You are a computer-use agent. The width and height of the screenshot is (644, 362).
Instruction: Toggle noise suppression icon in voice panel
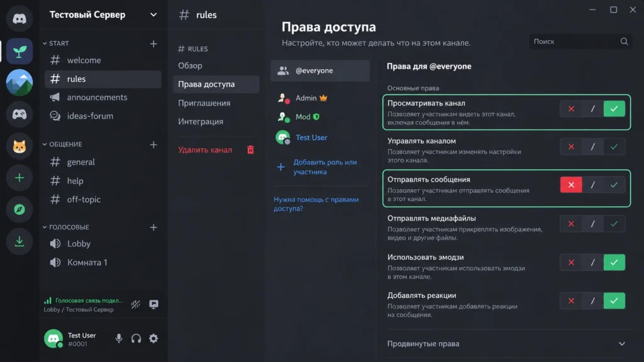point(136,304)
